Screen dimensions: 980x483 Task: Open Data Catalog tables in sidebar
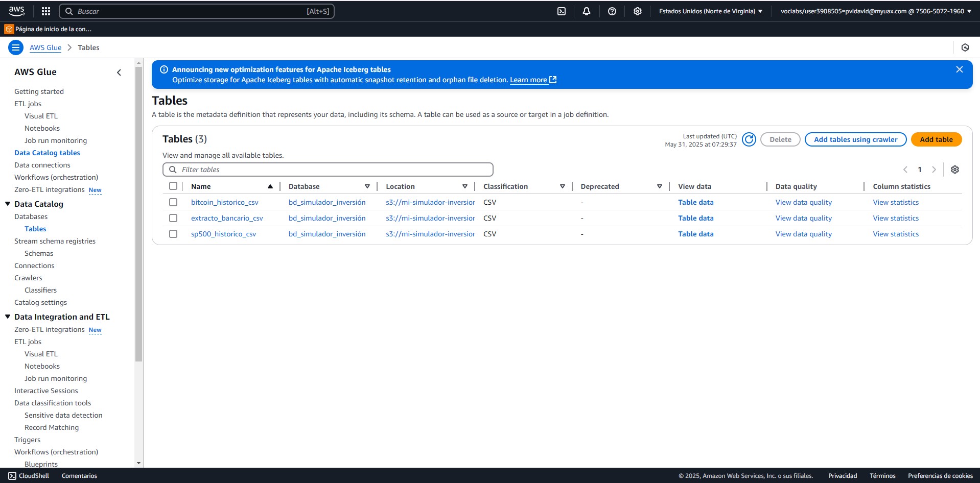point(47,153)
